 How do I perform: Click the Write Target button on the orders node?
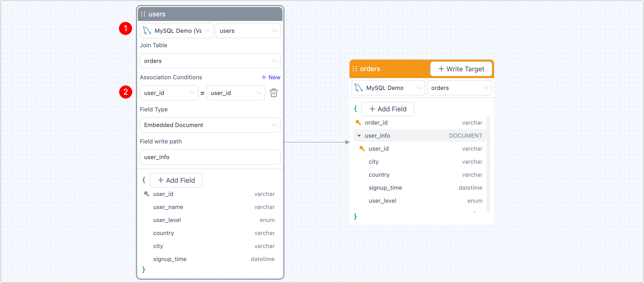pos(461,69)
